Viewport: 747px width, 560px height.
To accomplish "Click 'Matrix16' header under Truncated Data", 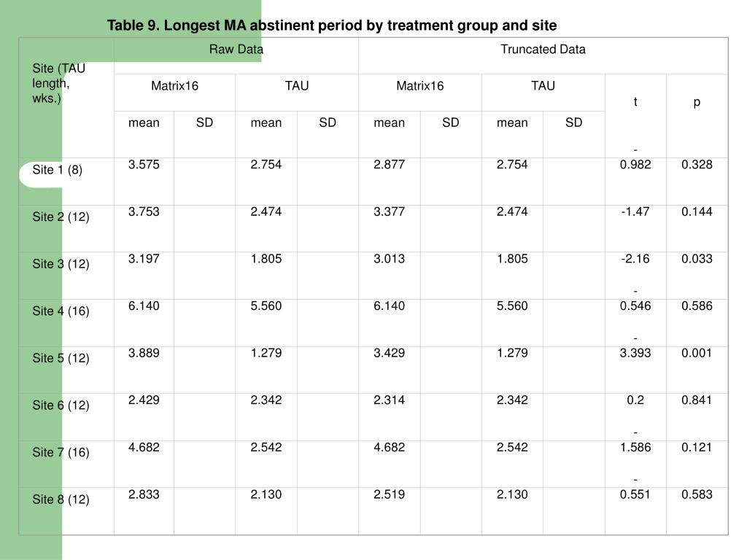I will (420, 86).
